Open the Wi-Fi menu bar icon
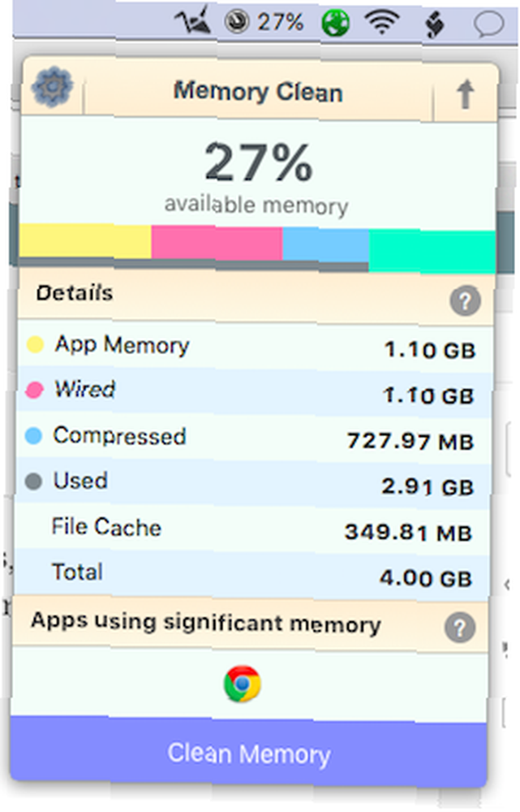 click(x=382, y=22)
